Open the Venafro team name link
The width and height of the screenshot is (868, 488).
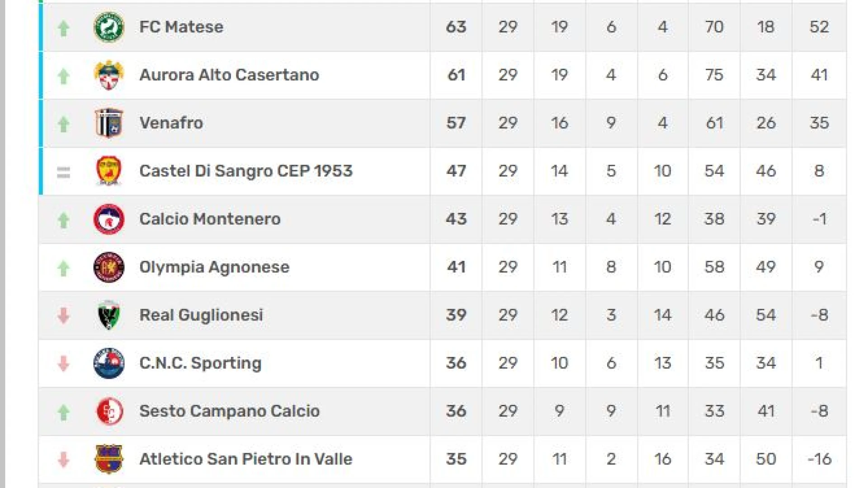click(x=171, y=123)
